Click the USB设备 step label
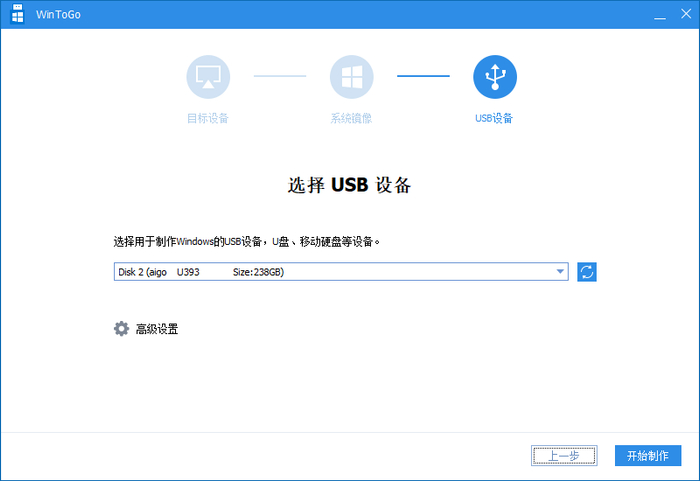 tap(494, 118)
